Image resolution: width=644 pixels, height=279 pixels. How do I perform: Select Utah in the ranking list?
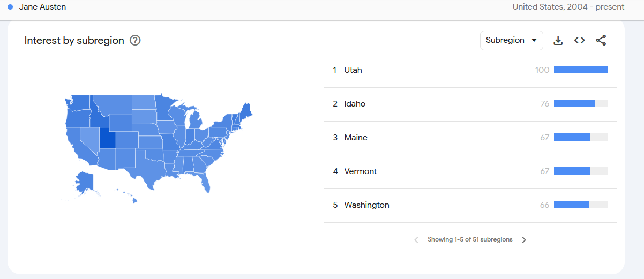pos(353,70)
